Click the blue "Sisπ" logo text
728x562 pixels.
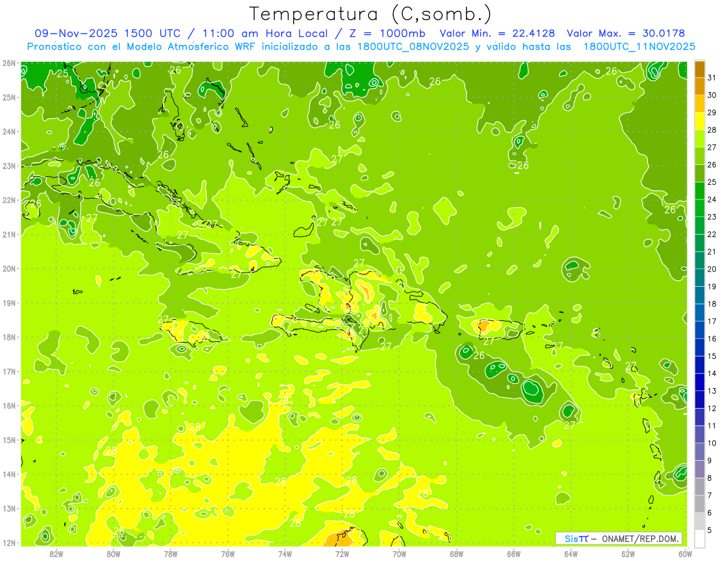click(576, 538)
